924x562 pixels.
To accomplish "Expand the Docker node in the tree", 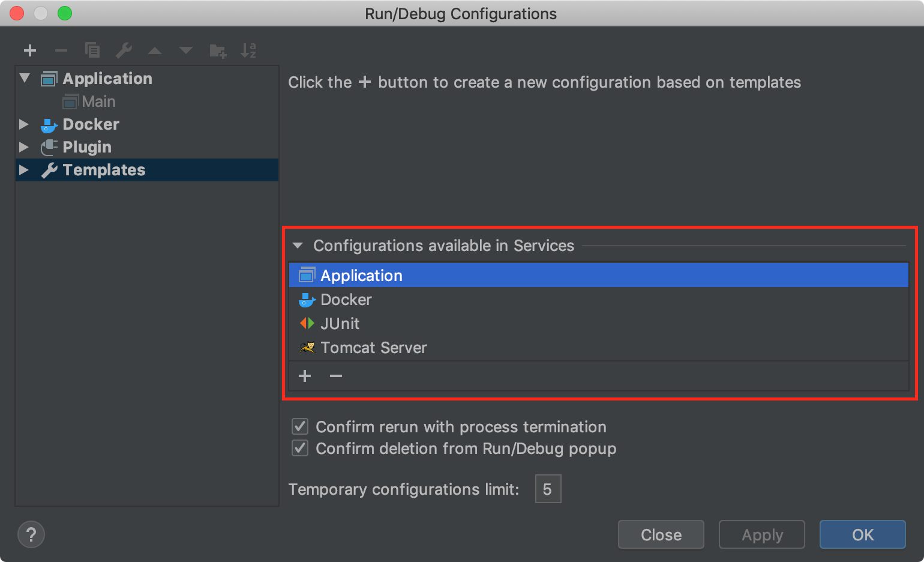I will [x=24, y=124].
